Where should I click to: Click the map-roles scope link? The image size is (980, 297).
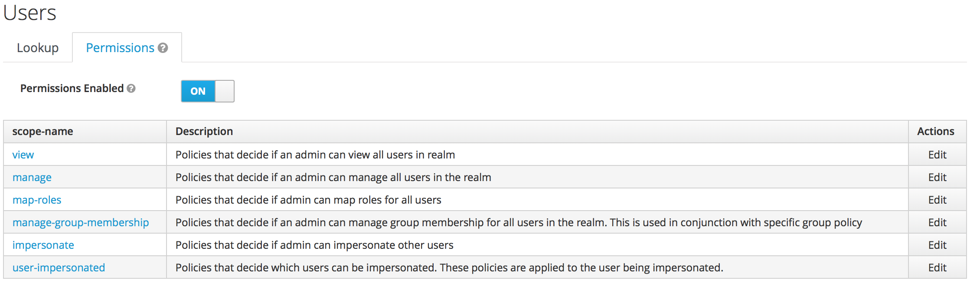(x=37, y=200)
